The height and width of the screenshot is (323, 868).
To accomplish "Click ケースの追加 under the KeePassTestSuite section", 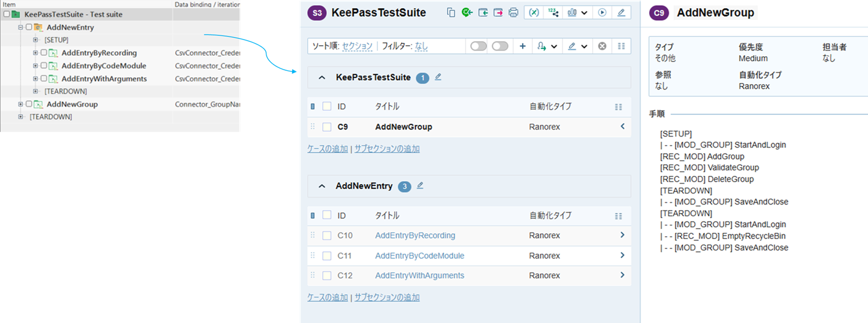I will pyautogui.click(x=327, y=149).
